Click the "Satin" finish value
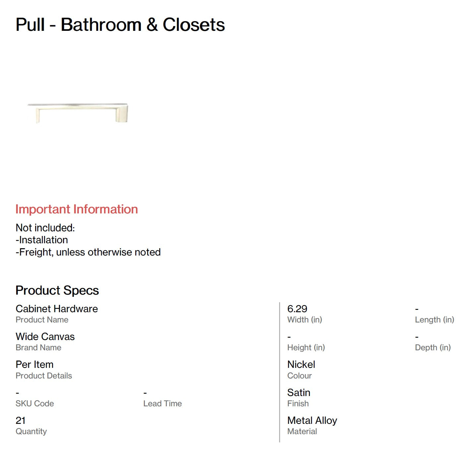 [299, 393]
